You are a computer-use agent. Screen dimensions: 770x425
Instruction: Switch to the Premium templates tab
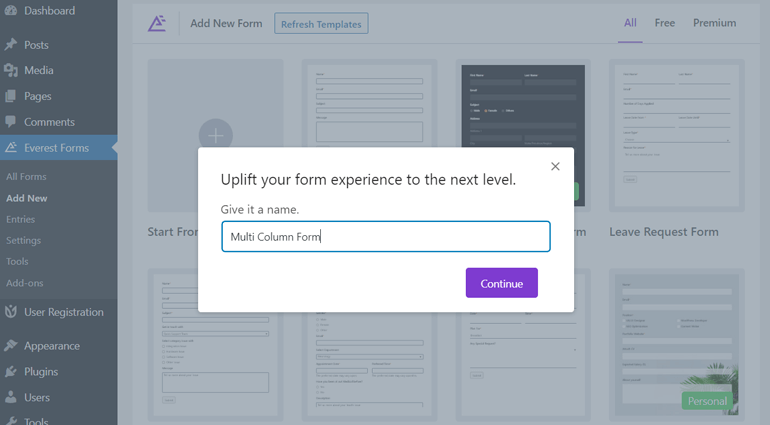[x=714, y=23]
